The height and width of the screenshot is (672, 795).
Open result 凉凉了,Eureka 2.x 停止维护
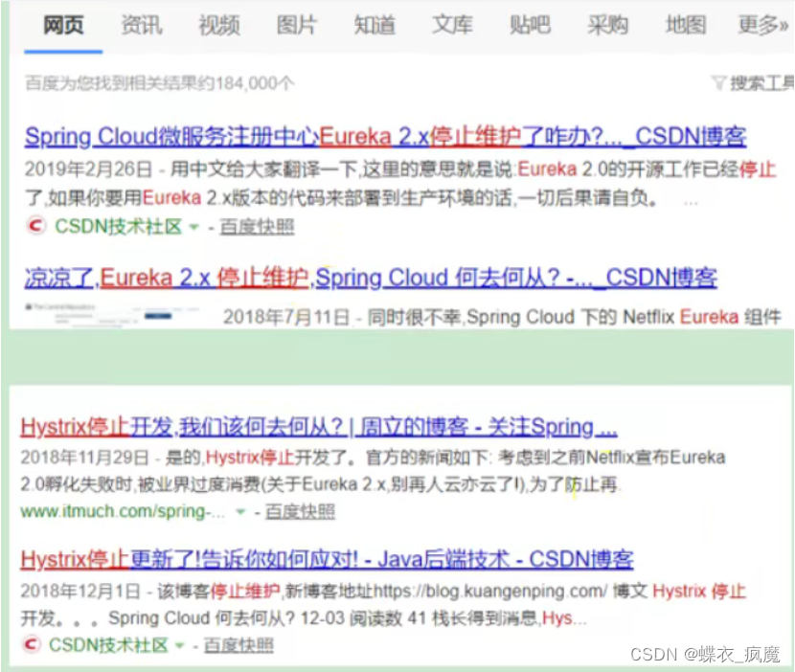point(371,278)
